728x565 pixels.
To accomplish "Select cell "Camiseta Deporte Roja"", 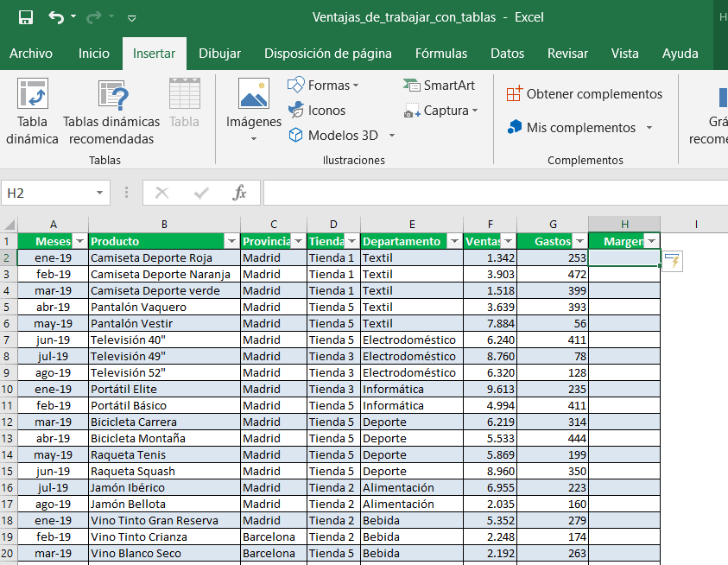I will 164,257.
